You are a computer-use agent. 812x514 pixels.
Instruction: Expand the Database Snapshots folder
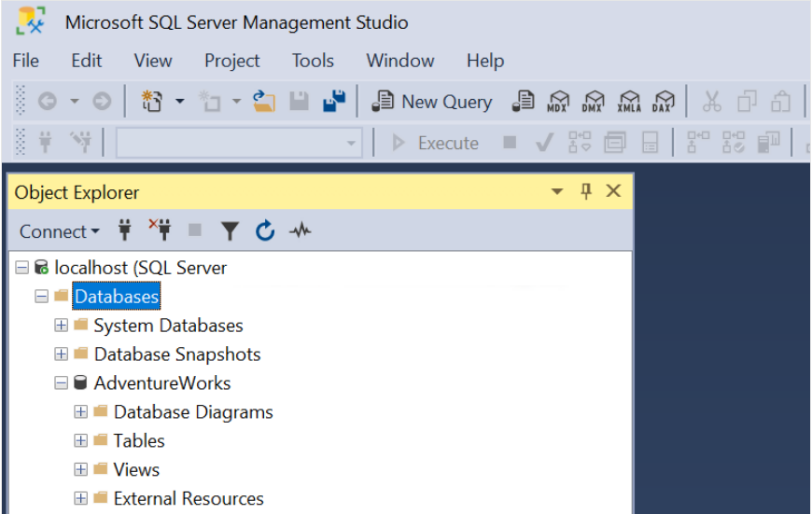(61, 354)
